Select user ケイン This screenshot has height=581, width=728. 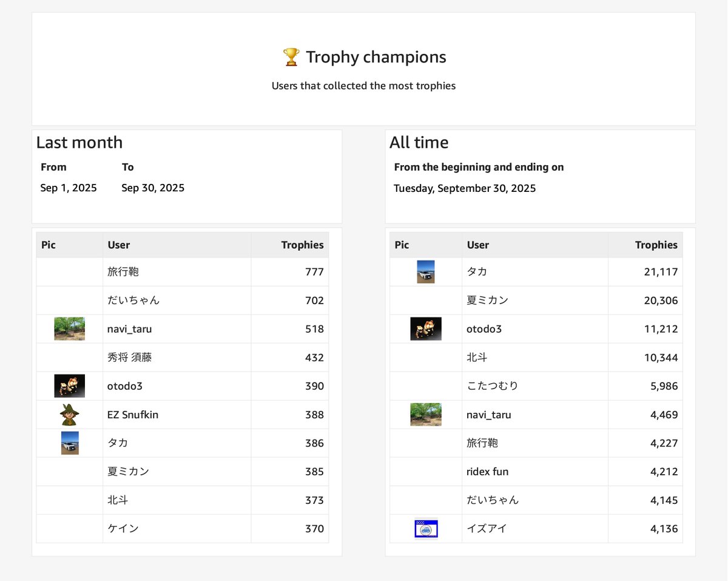click(123, 529)
